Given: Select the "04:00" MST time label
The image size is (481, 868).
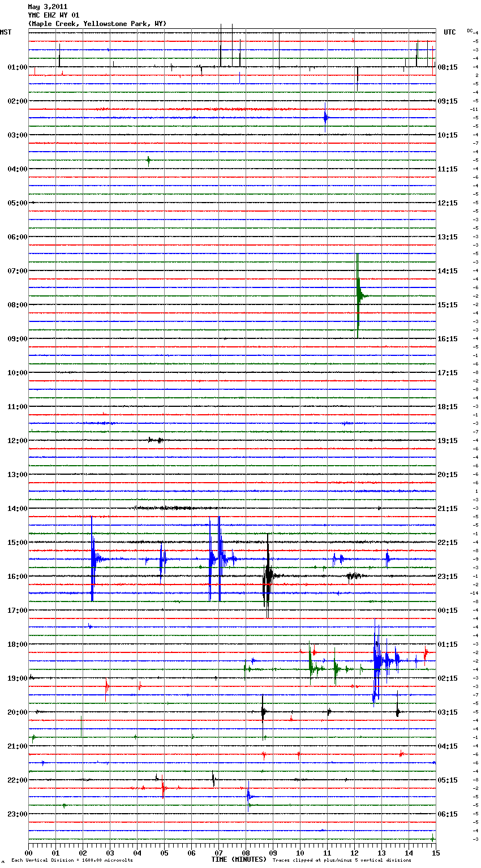Looking at the screenshot, I should [18, 169].
